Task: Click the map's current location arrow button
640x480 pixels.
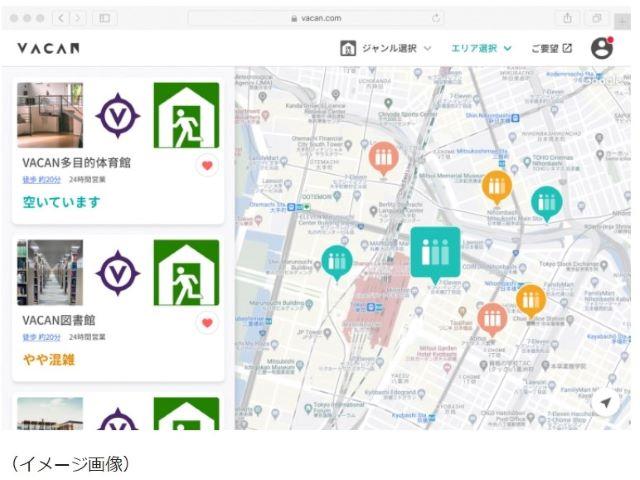Action: coord(605,402)
